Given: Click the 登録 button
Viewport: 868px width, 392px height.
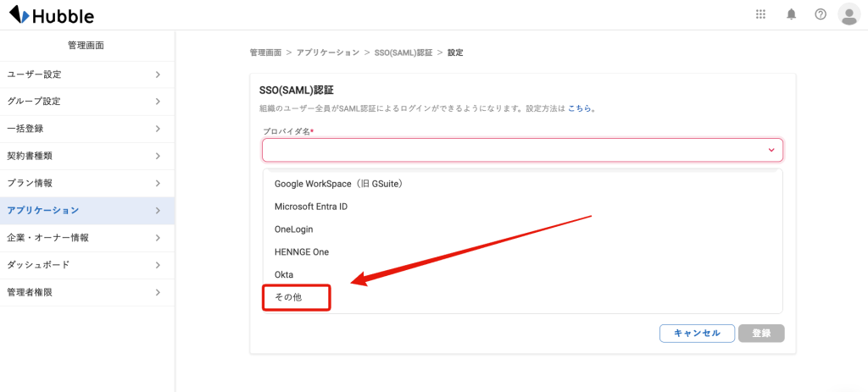Looking at the screenshot, I should (761, 334).
